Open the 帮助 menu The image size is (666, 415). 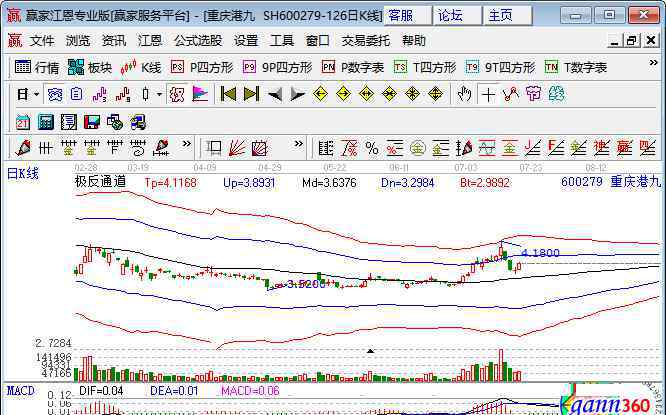414,41
